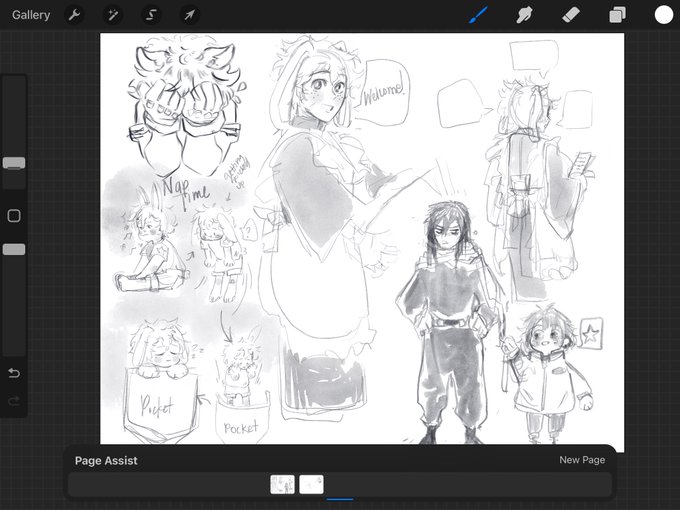Activate the Selection S-shaped tool
The image size is (680, 510).
coord(151,15)
